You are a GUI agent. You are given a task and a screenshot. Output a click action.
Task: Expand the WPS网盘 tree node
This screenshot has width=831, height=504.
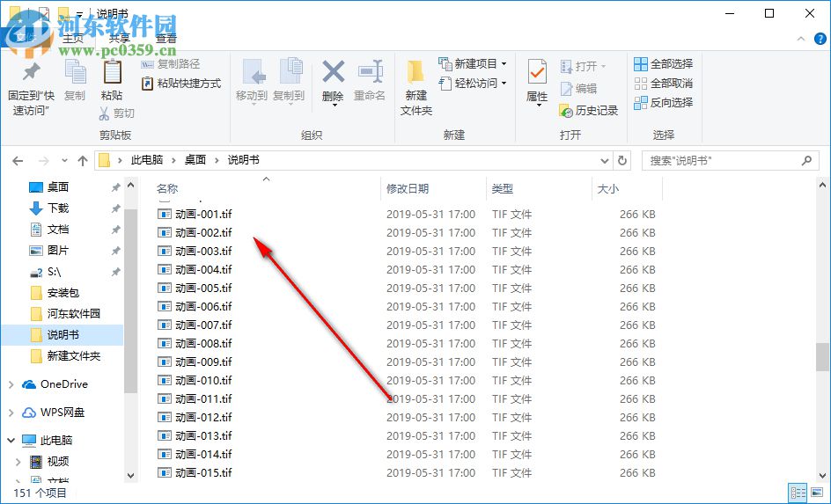(11, 413)
